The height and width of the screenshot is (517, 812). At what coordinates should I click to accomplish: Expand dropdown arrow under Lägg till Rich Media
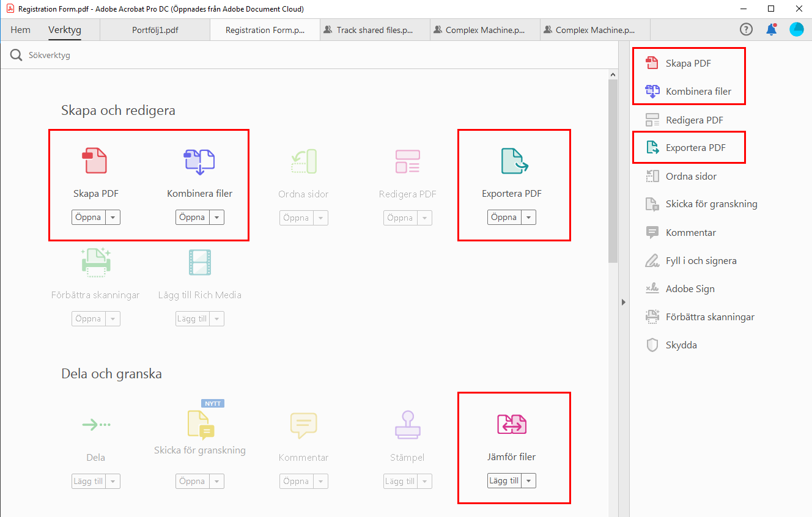(217, 319)
